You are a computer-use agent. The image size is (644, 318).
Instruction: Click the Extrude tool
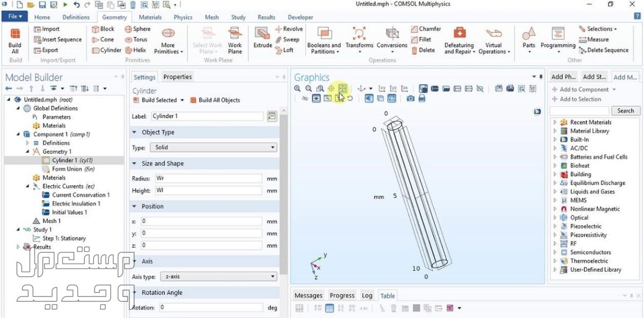[262, 38]
